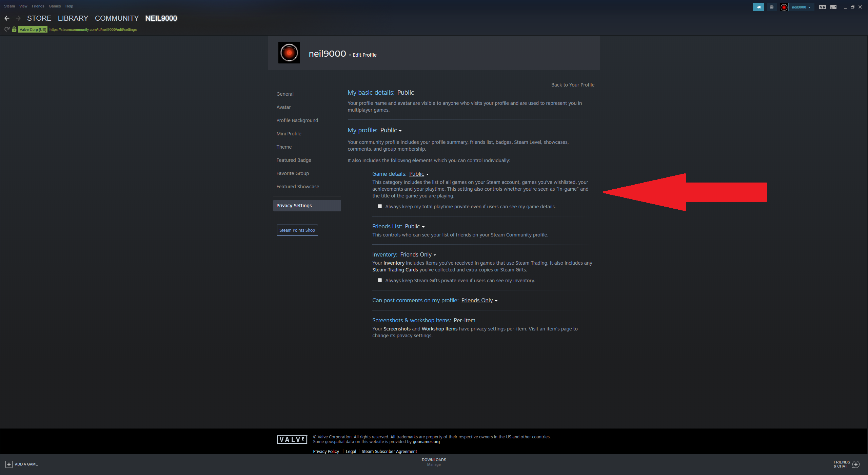Open Downloads Manage at the bottom
Viewport: 868px width, 475px height.
(434, 462)
